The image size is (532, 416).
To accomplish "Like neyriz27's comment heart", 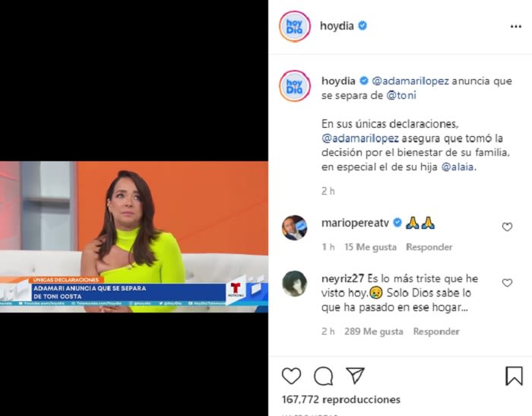I will (507, 283).
